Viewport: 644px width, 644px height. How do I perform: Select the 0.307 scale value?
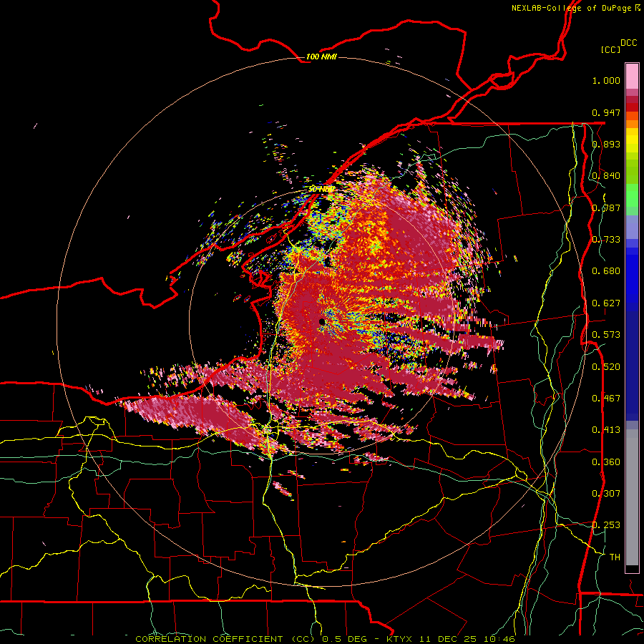[606, 494]
